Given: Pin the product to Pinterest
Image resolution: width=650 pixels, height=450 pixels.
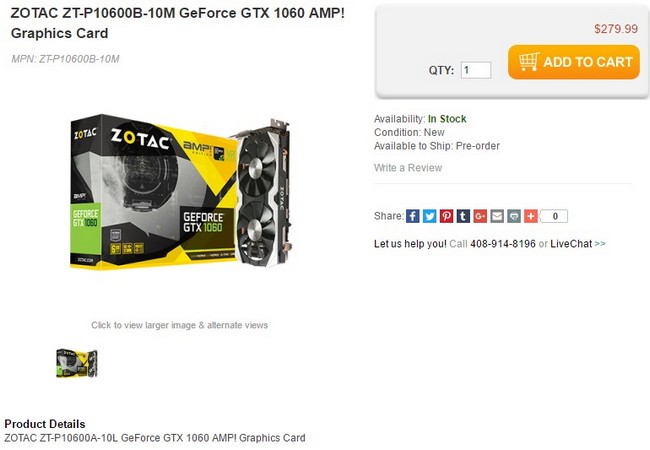Looking at the screenshot, I should pyautogui.click(x=446, y=216).
